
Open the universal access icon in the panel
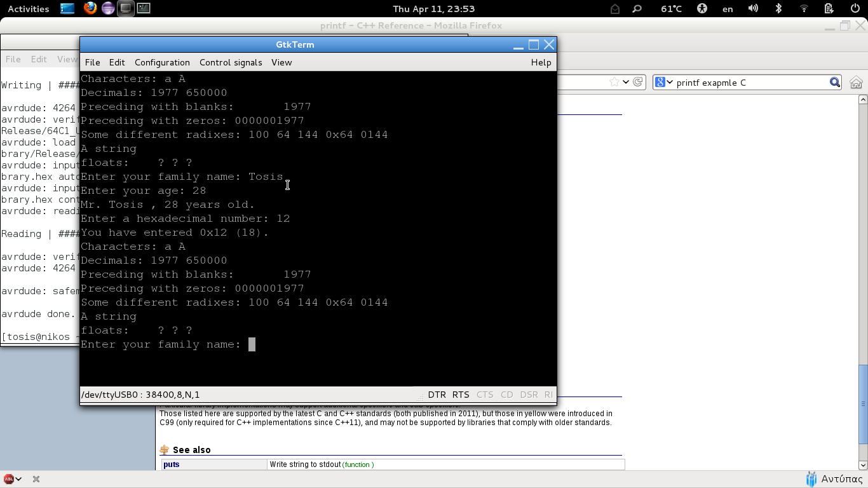pyautogui.click(x=702, y=9)
